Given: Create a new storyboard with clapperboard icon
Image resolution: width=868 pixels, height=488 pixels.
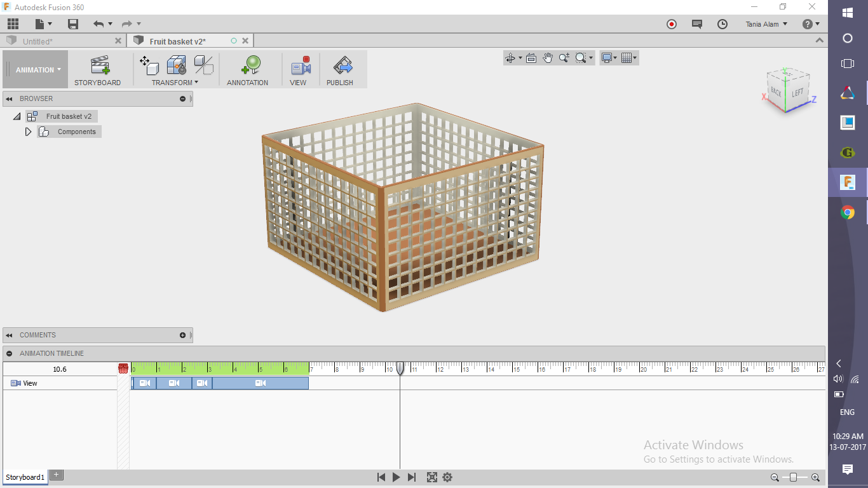Looking at the screenshot, I should pyautogui.click(x=100, y=65).
